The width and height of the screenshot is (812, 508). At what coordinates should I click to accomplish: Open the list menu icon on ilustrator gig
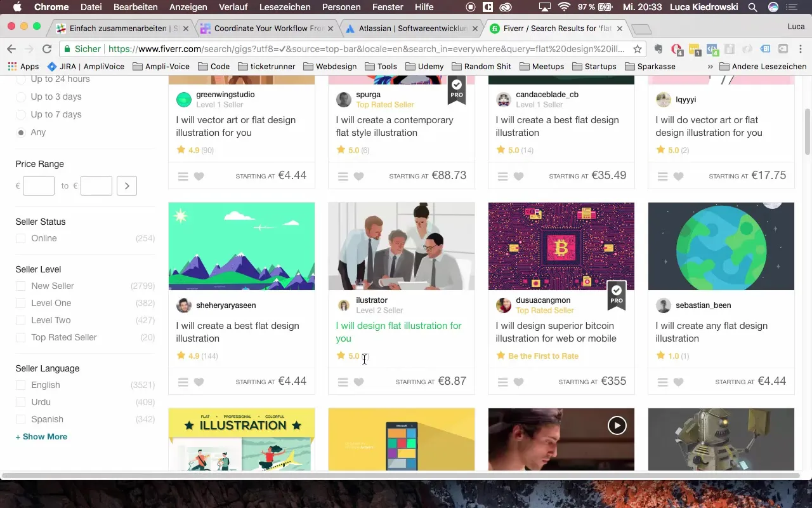pyautogui.click(x=343, y=382)
